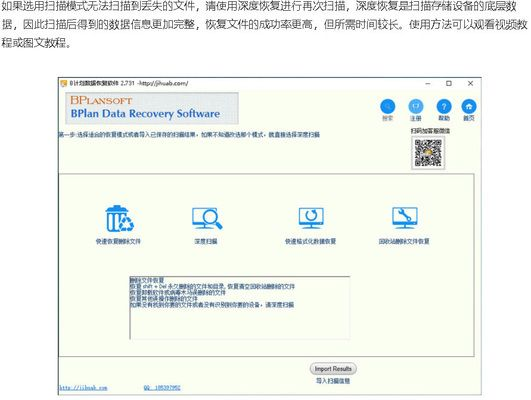Open the jihuah.com link at bottom left
The width and height of the screenshot is (531, 400).
[x=83, y=388]
